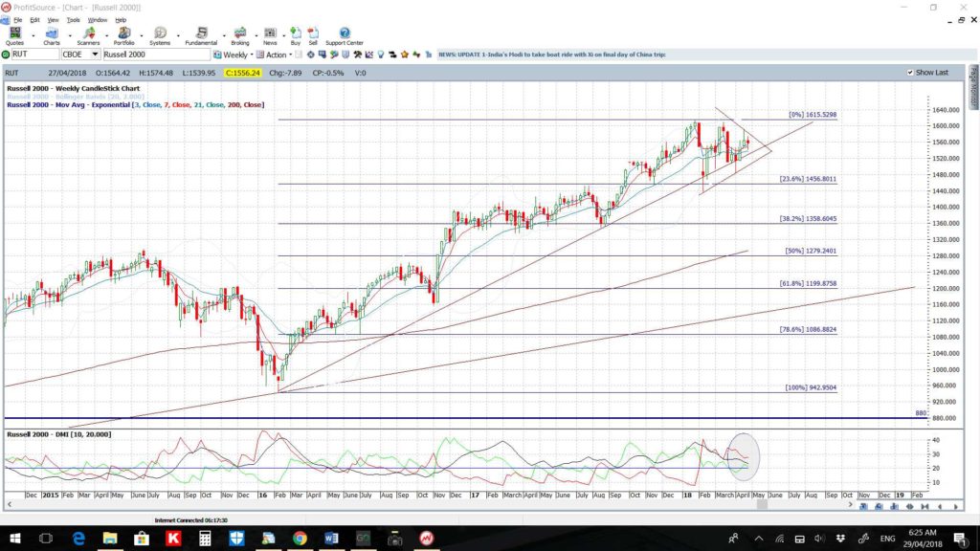The height and width of the screenshot is (551, 980).
Task: Click the RUT symbol input field
Action: [x=35, y=55]
